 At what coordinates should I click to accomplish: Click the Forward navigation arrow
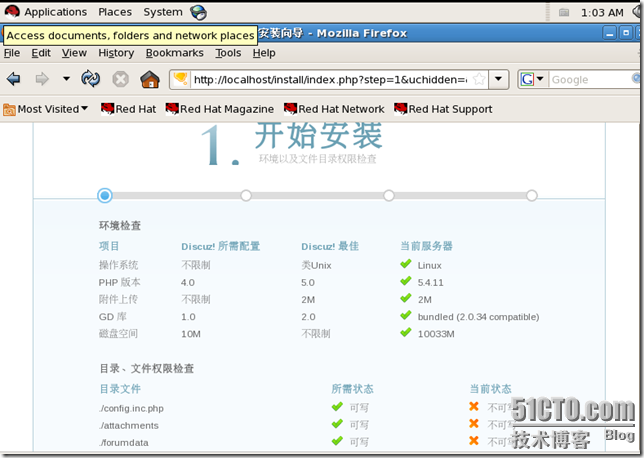pyautogui.click(x=42, y=78)
